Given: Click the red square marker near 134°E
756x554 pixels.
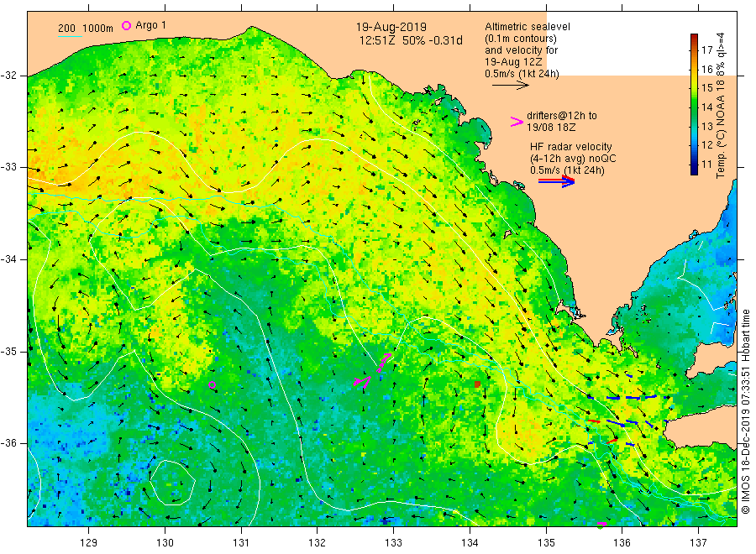Looking at the screenshot, I should click(477, 384).
